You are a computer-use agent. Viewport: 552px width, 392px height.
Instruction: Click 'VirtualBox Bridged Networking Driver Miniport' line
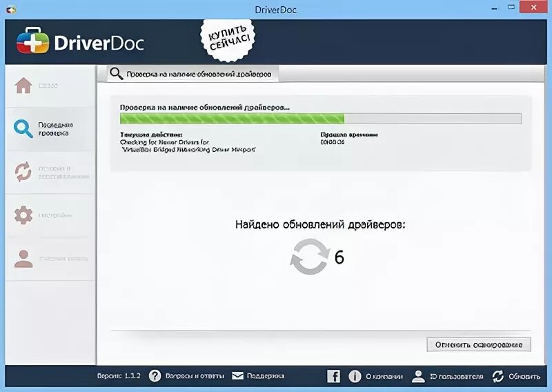(x=188, y=150)
